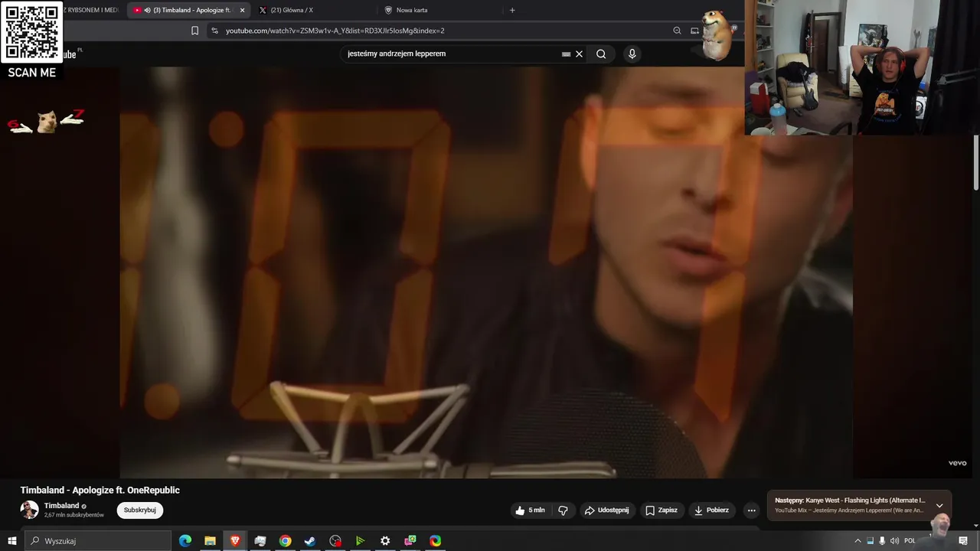Image resolution: width=980 pixels, height=551 pixels.
Task: Dislike the Timbaland video
Action: click(x=563, y=510)
